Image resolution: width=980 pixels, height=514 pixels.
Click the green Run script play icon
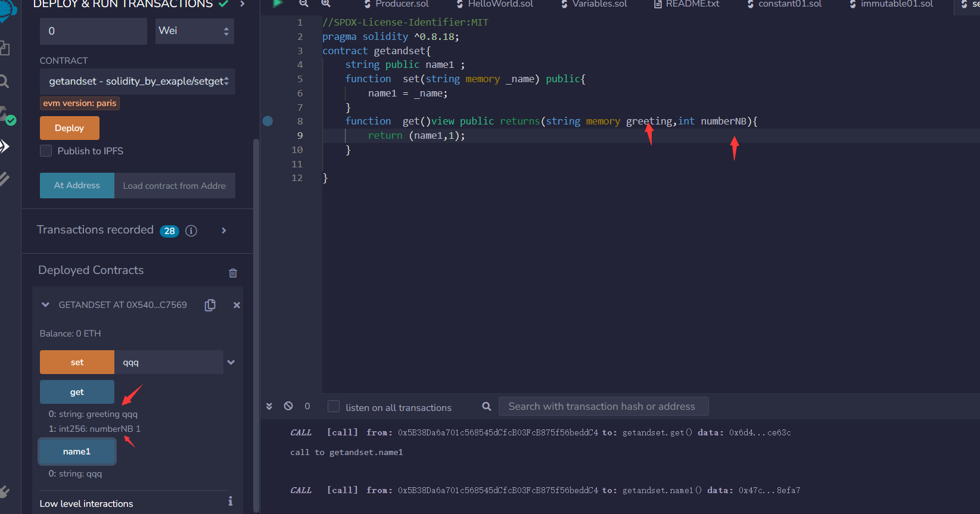click(277, 3)
